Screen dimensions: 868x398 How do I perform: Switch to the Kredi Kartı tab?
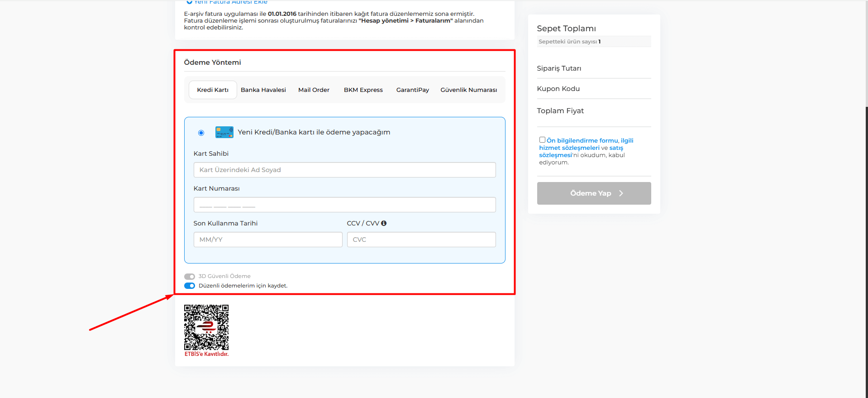(213, 90)
